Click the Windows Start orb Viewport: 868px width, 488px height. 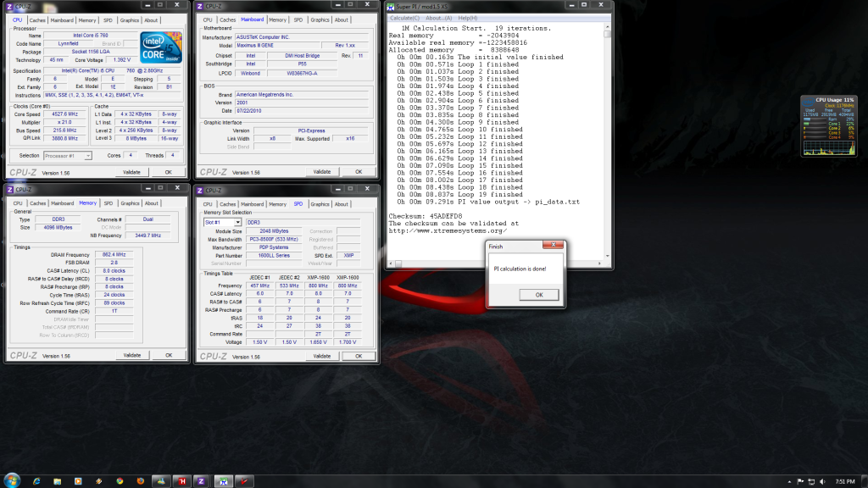click(11, 480)
